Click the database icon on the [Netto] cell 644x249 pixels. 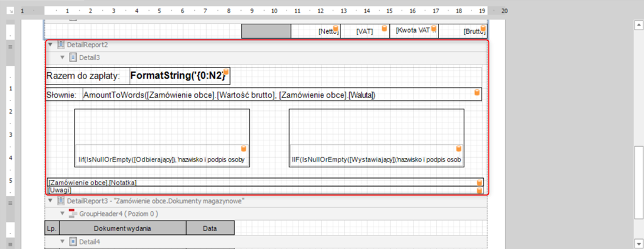335,29
